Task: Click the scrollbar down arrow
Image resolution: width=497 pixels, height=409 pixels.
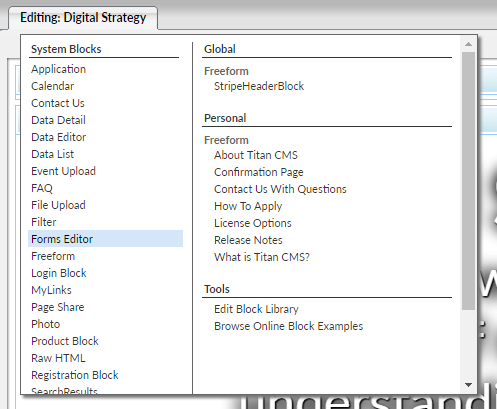Action: 468,385
